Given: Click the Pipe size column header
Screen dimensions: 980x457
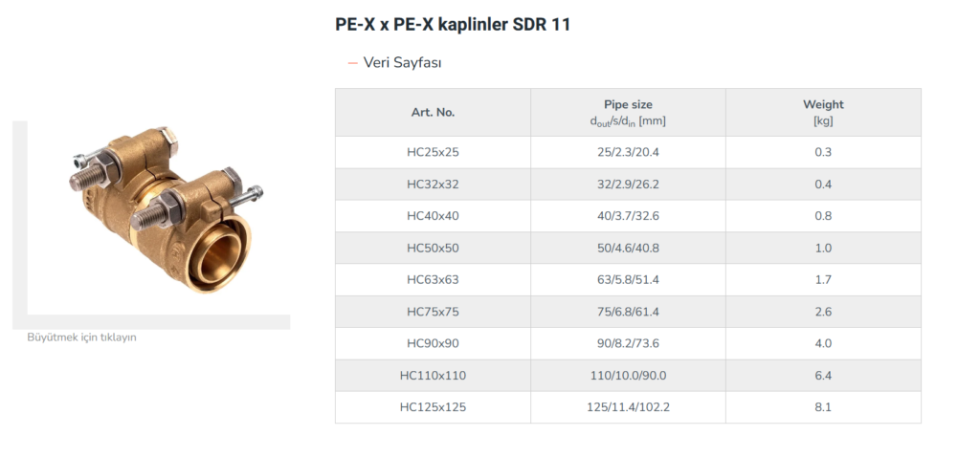Looking at the screenshot, I should click(x=628, y=112).
